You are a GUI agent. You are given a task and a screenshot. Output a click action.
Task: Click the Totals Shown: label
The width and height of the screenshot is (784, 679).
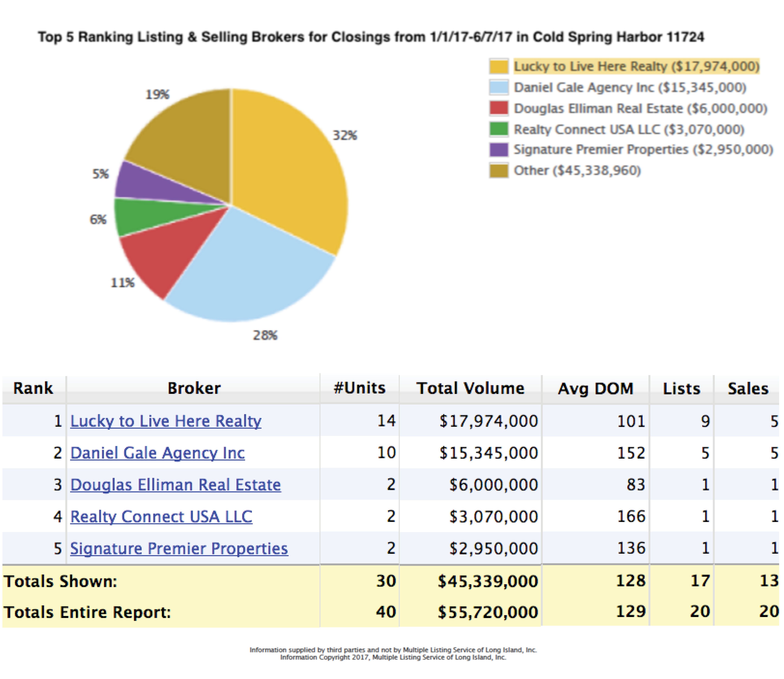(x=61, y=581)
